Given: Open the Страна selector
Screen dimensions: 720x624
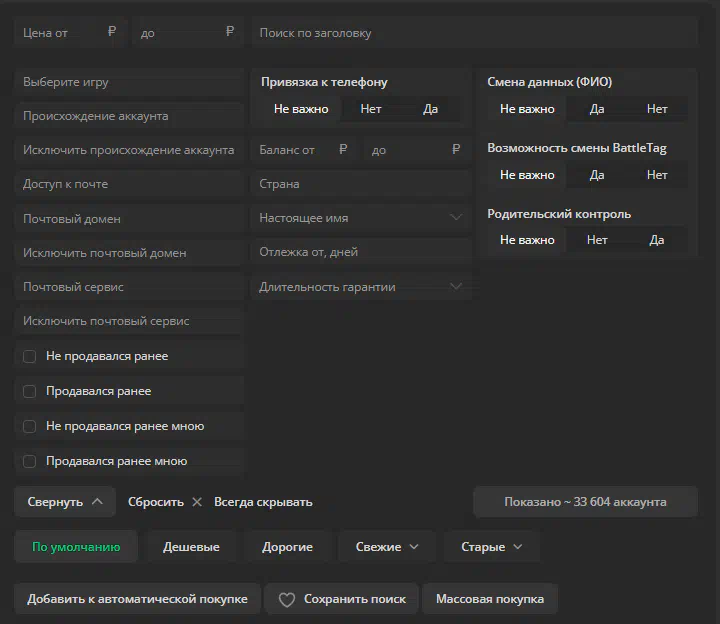Looking at the screenshot, I should point(361,184).
